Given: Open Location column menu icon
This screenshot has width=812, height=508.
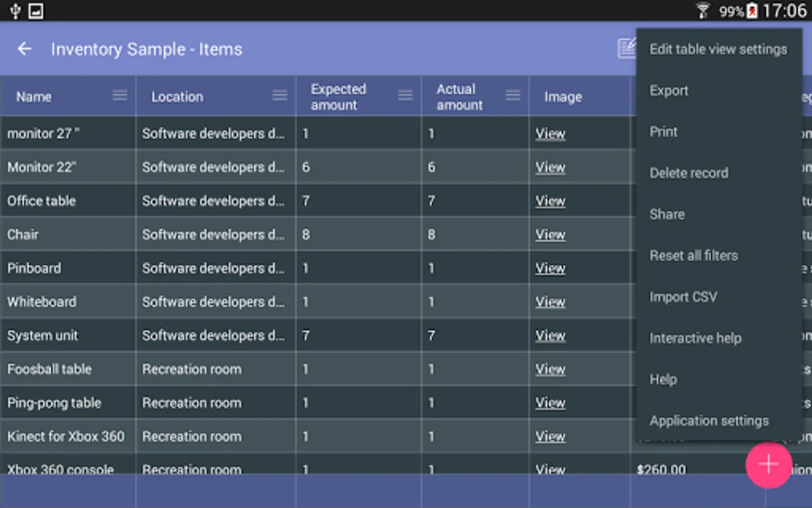Looking at the screenshot, I should pos(280,95).
